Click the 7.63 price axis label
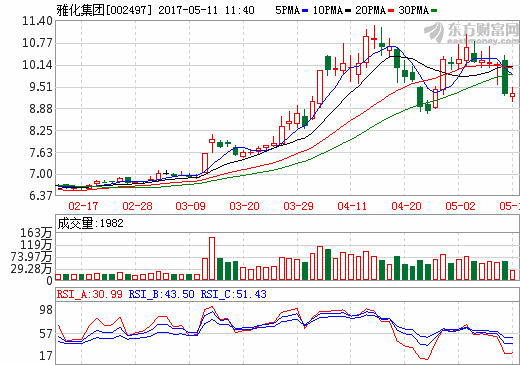This screenshot has height=365, width=520. (x=41, y=153)
